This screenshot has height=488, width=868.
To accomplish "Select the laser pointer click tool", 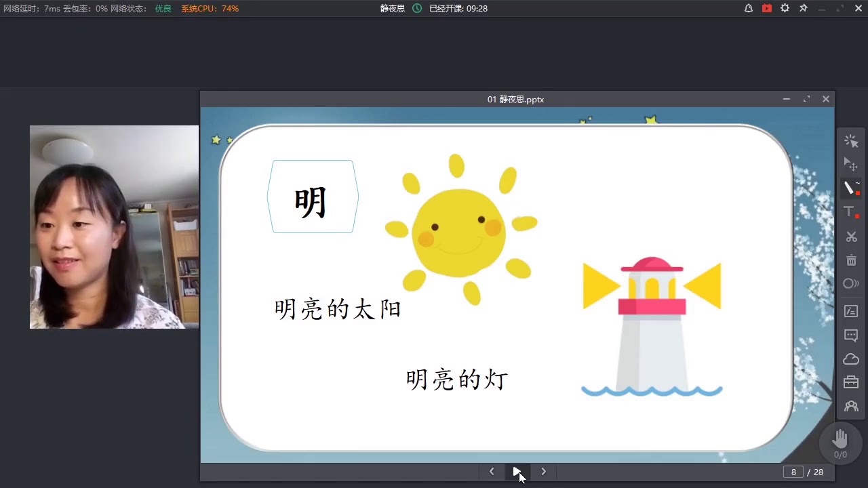I will coord(851,141).
